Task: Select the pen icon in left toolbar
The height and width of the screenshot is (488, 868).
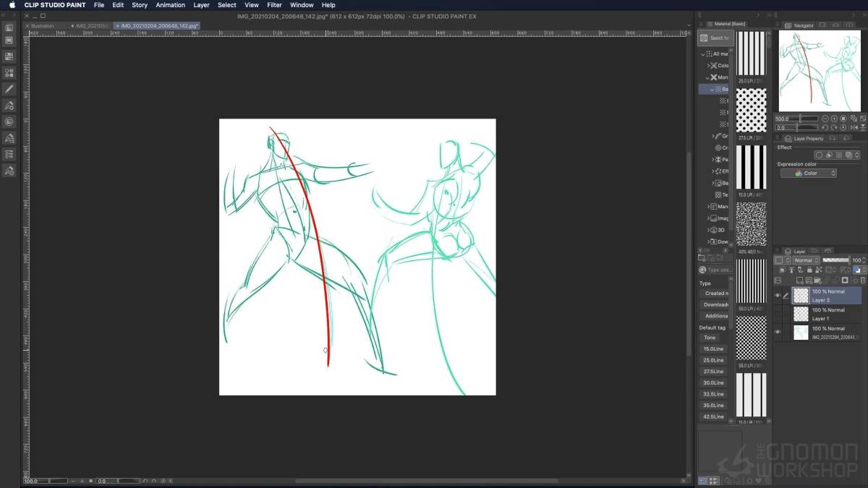Action: tap(9, 89)
